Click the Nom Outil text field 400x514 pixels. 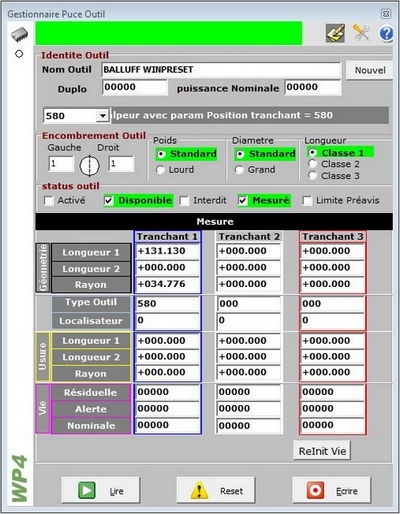[x=221, y=70]
